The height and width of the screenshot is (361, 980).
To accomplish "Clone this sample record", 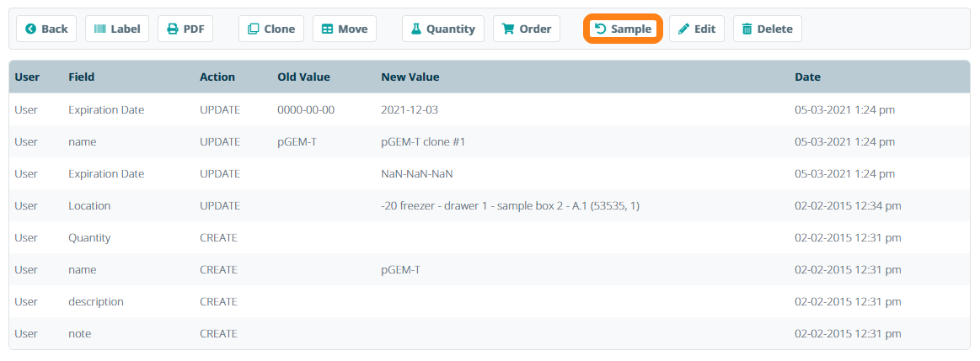I will click(271, 29).
